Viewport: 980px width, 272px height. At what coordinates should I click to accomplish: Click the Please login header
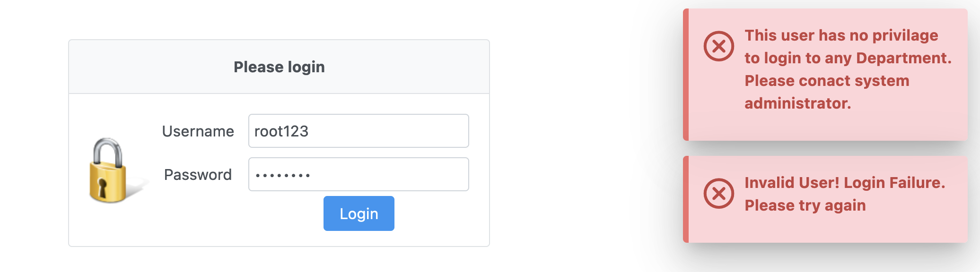click(280, 67)
